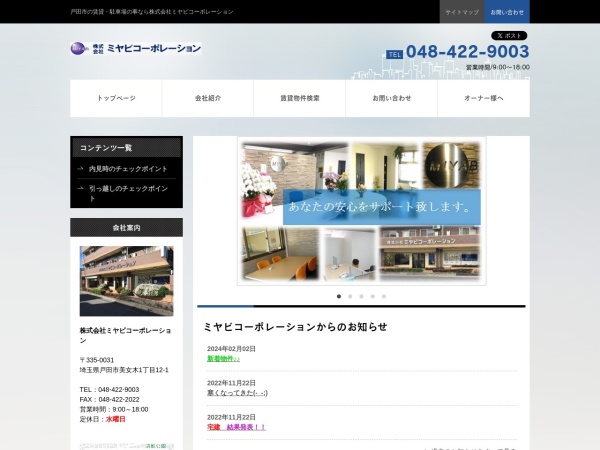Click the address 埼玉県戸田市美女木1丁目12-1

124,370
